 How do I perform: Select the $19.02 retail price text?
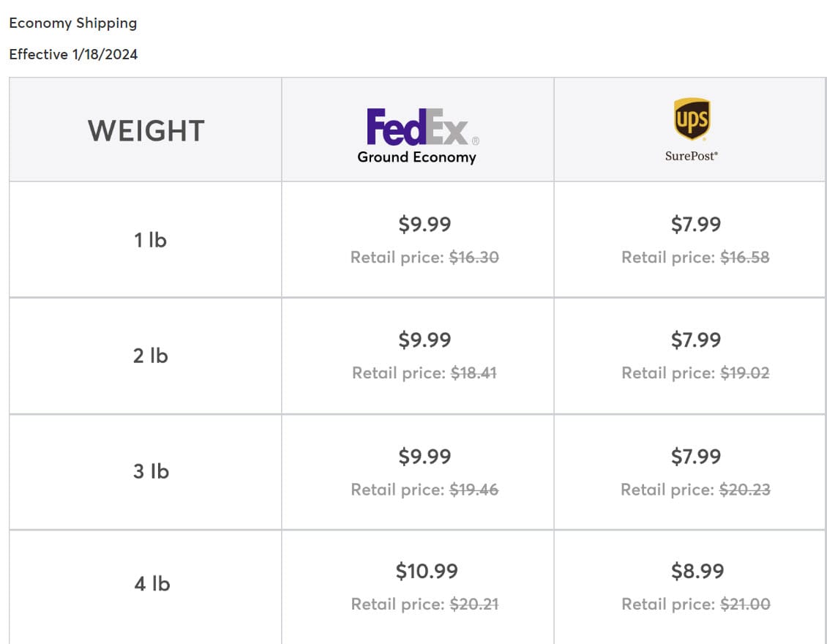click(x=744, y=373)
